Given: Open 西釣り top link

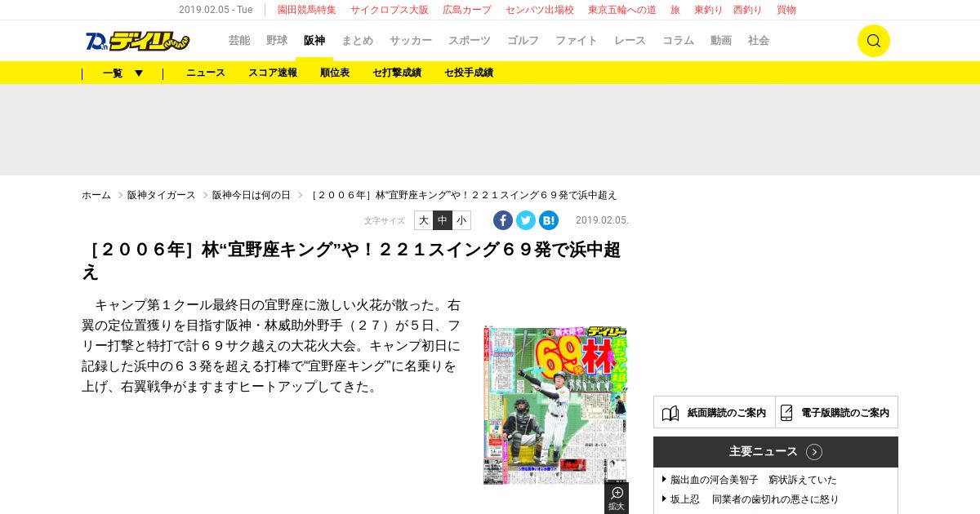Looking at the screenshot, I should (747, 10).
